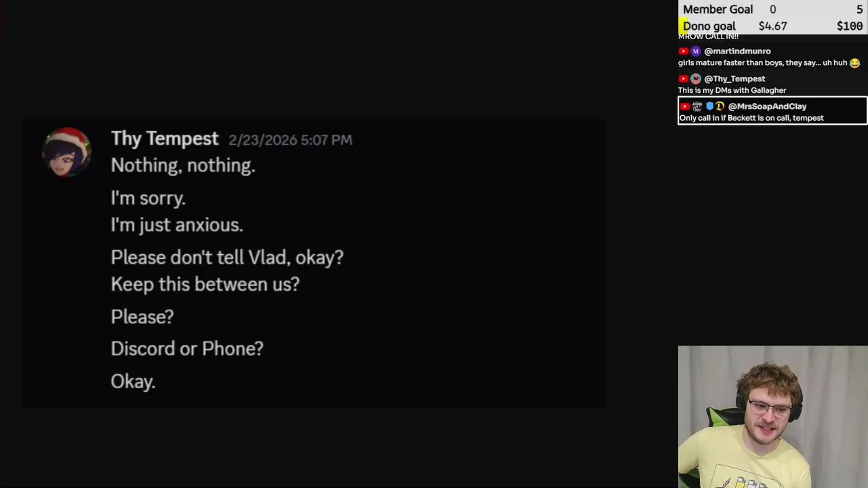Click the MrsSoapAndClay profile avatar
Viewport: 868px width, 488px height.
[697, 106]
